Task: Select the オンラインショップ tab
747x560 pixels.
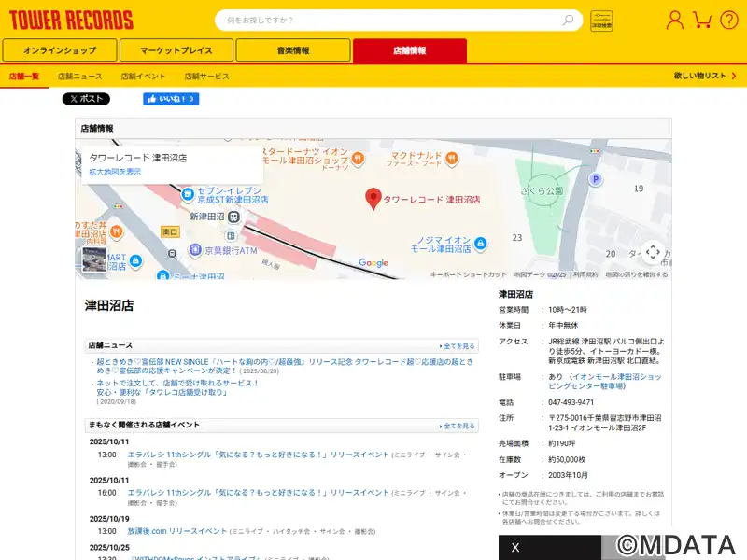Action: pyautogui.click(x=60, y=50)
